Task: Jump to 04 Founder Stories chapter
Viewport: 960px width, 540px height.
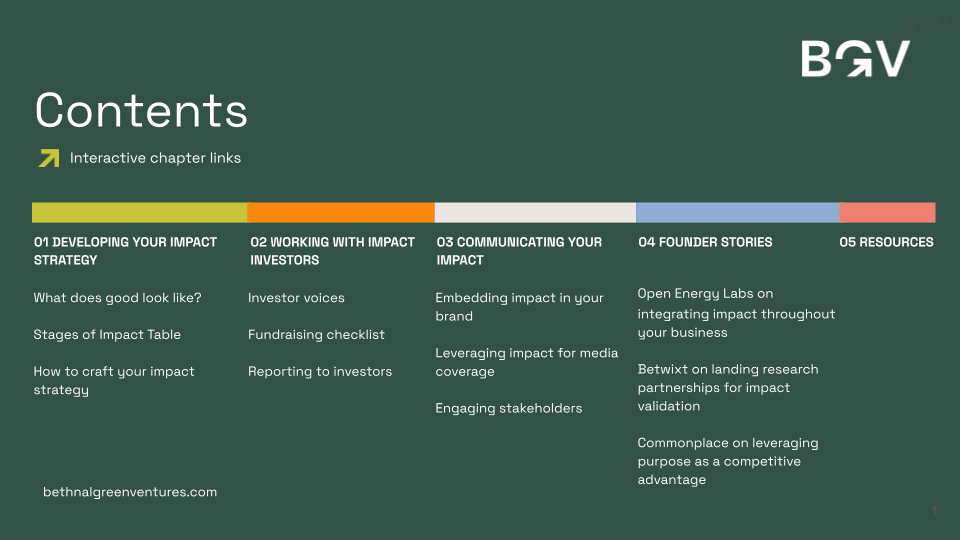Action: point(705,242)
